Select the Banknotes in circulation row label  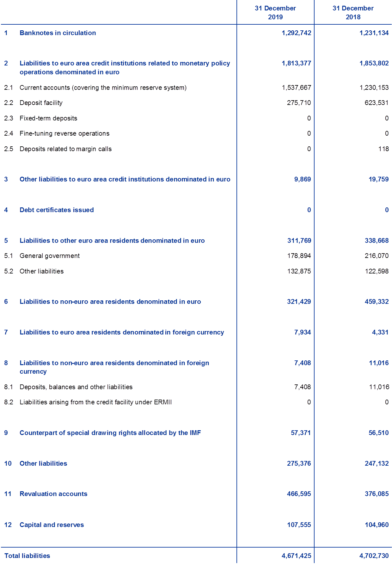pyautogui.click(x=58, y=33)
